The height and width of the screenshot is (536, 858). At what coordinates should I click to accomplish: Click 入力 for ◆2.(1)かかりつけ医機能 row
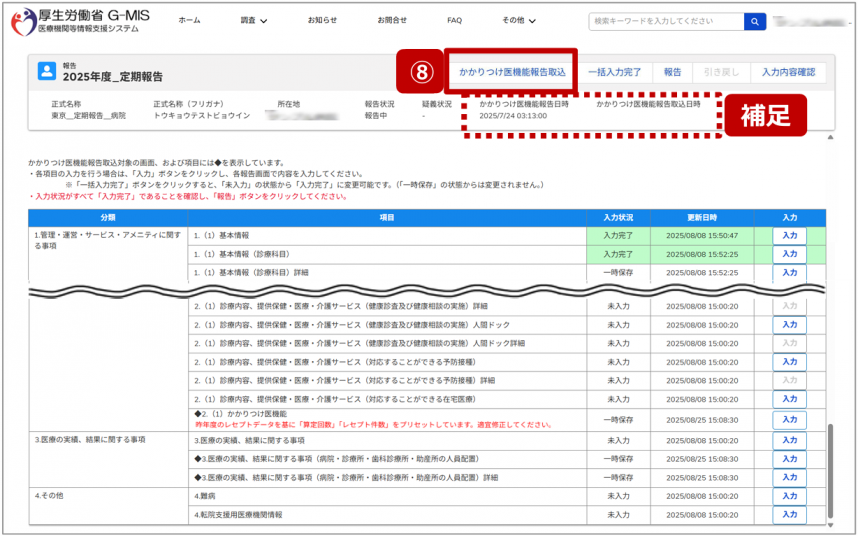click(x=789, y=420)
